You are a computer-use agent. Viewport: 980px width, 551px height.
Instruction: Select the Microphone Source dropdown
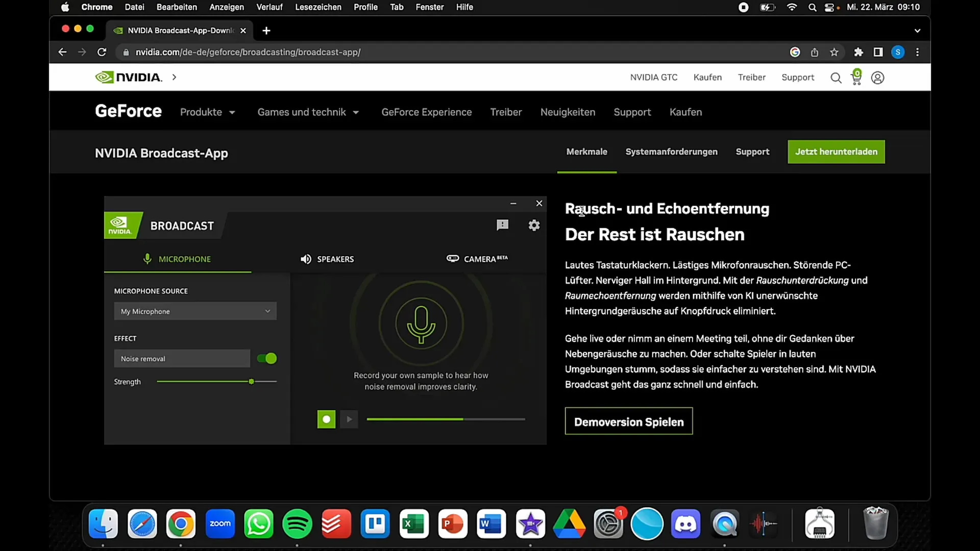194,311
